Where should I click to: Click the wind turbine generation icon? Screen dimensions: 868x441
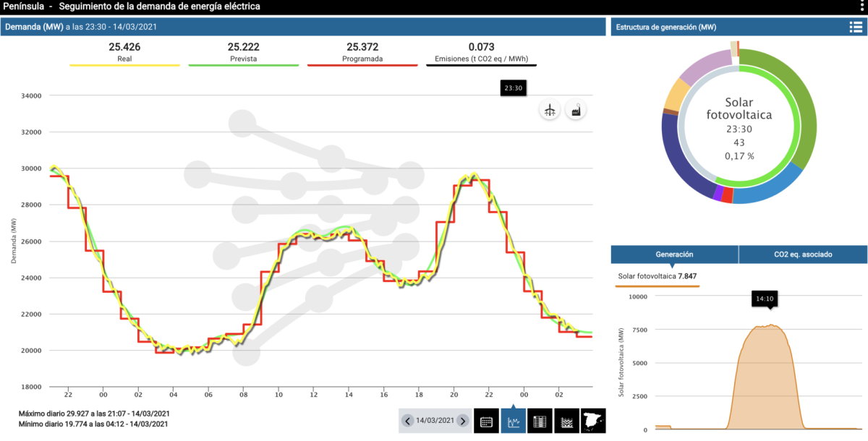coord(550,110)
